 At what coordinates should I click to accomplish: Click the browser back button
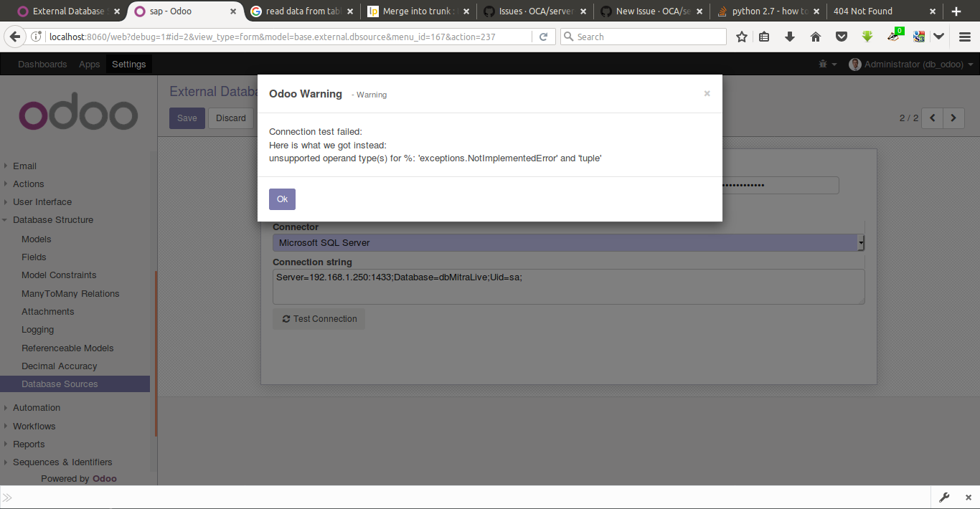[x=15, y=37]
